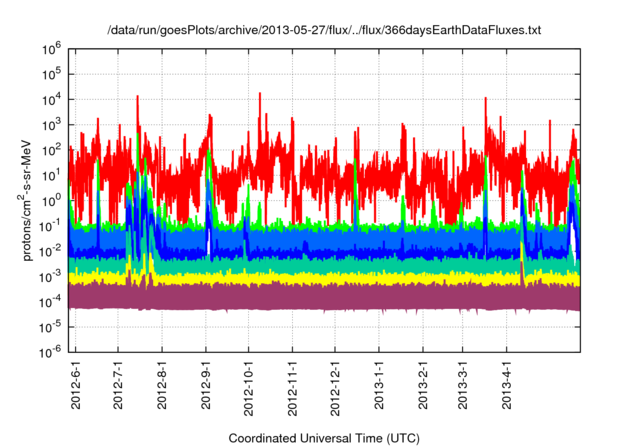Click the 10^-2 y-axis tick label

coord(49,252)
